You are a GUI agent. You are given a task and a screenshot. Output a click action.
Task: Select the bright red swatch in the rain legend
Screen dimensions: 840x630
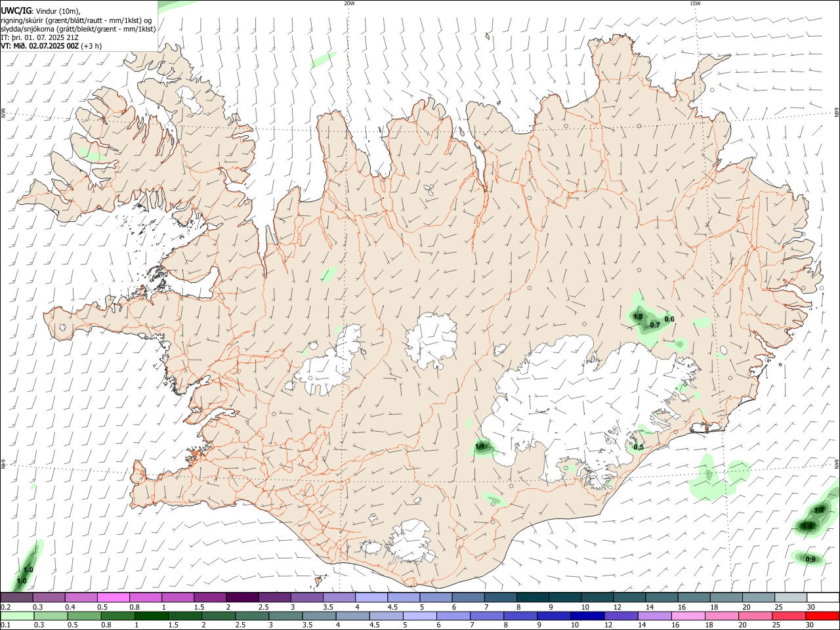[x=822, y=616]
